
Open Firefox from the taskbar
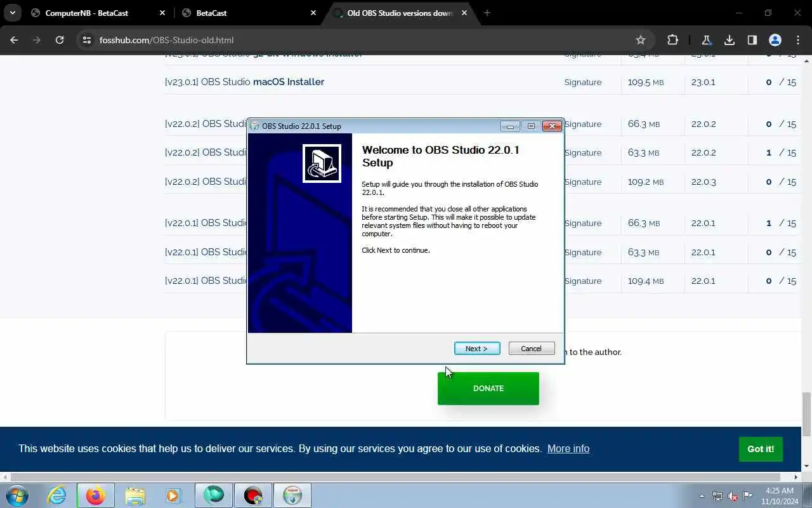[x=96, y=495]
